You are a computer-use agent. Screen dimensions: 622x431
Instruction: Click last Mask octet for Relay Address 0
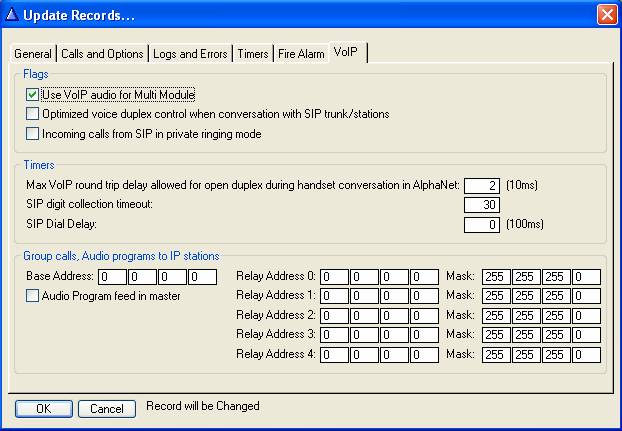[x=586, y=277]
